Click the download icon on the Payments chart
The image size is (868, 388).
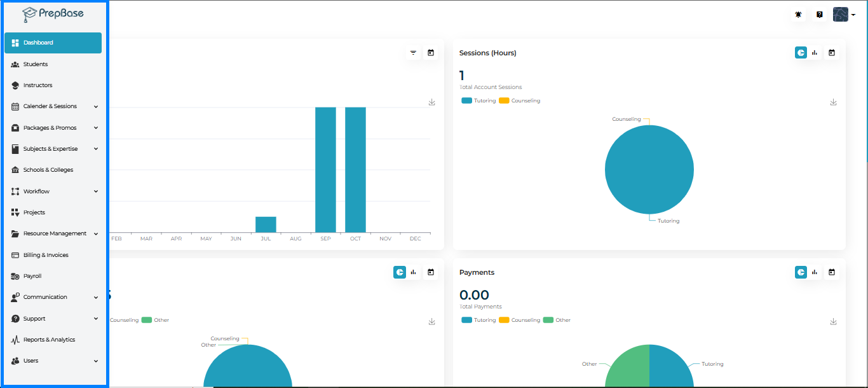point(833,322)
